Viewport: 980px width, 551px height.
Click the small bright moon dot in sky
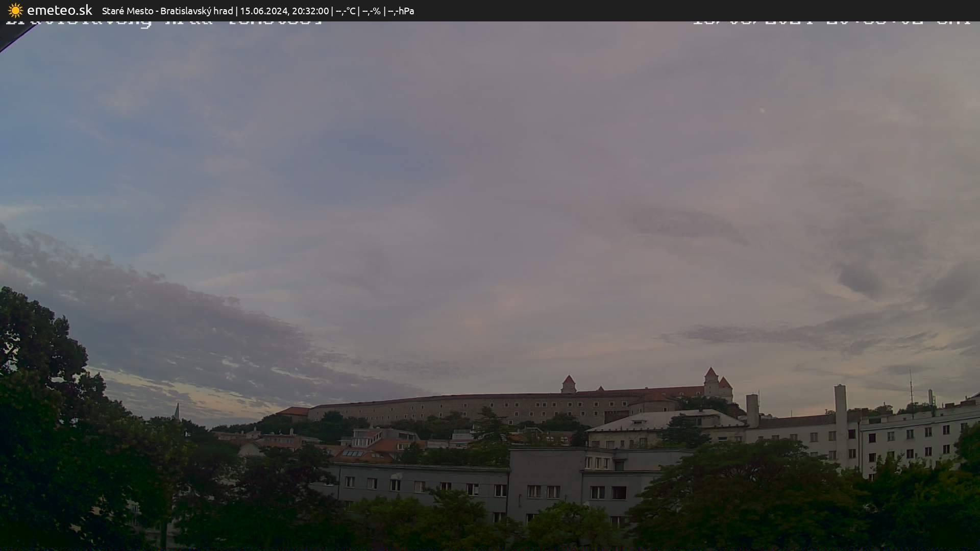pos(762,110)
